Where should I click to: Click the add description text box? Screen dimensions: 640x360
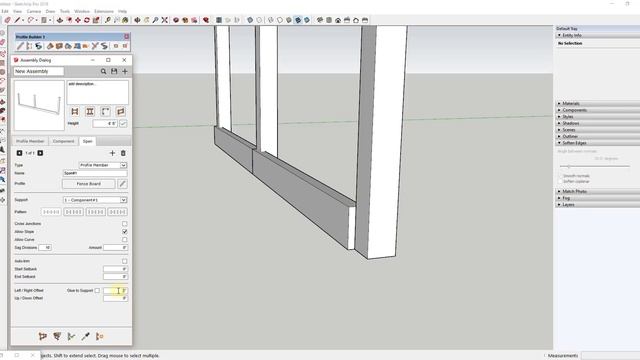[x=98, y=92]
